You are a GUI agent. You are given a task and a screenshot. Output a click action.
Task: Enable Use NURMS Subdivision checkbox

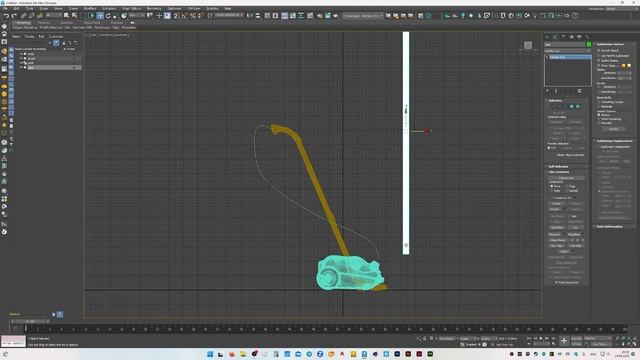coord(599,56)
